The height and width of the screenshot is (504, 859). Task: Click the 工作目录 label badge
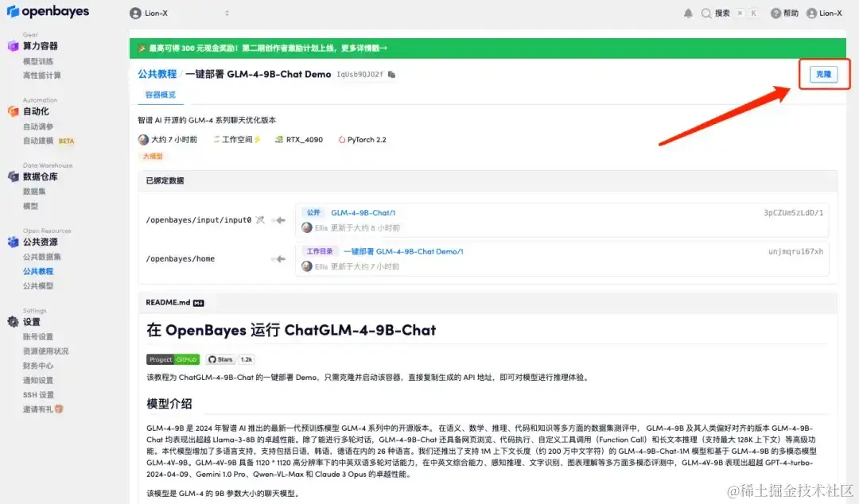[320, 251]
